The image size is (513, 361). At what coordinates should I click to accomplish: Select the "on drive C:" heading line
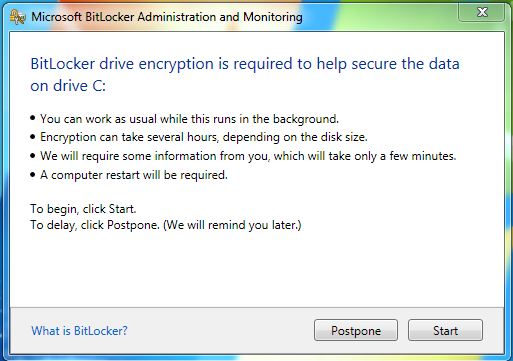point(68,86)
